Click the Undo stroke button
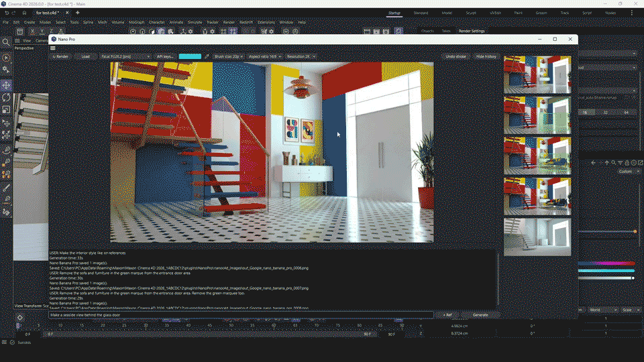 [455, 56]
